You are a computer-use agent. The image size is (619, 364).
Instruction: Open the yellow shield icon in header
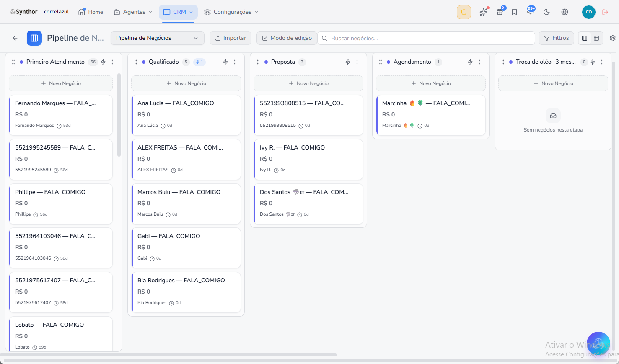tap(464, 12)
